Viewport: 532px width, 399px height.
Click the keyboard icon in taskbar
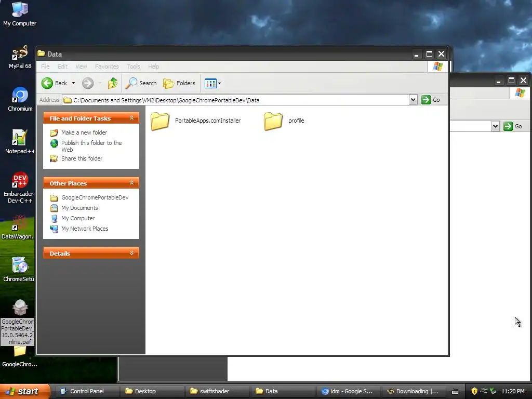455,392
